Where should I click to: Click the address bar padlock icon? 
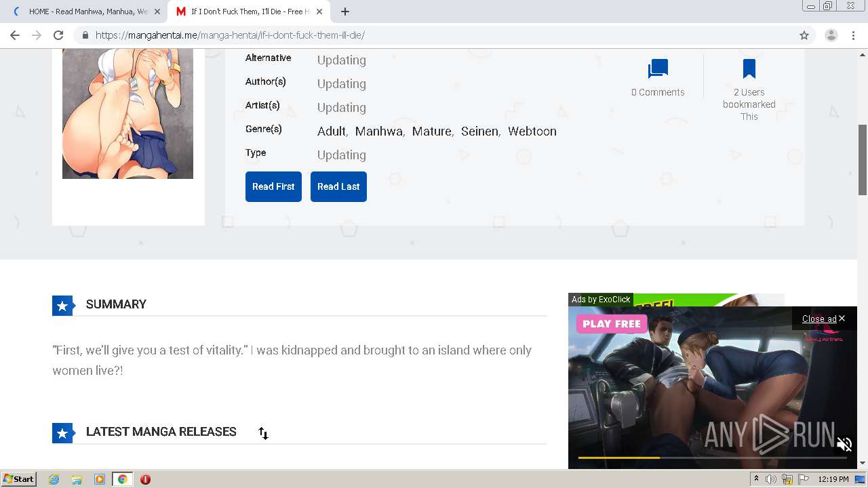pos(85,35)
